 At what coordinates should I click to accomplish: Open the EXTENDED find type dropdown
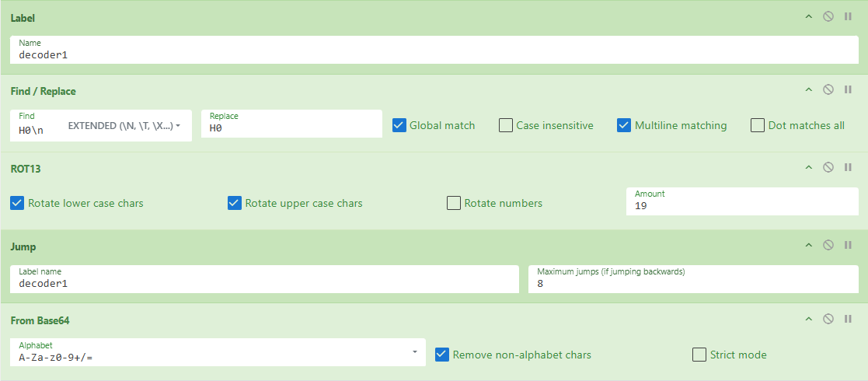124,125
